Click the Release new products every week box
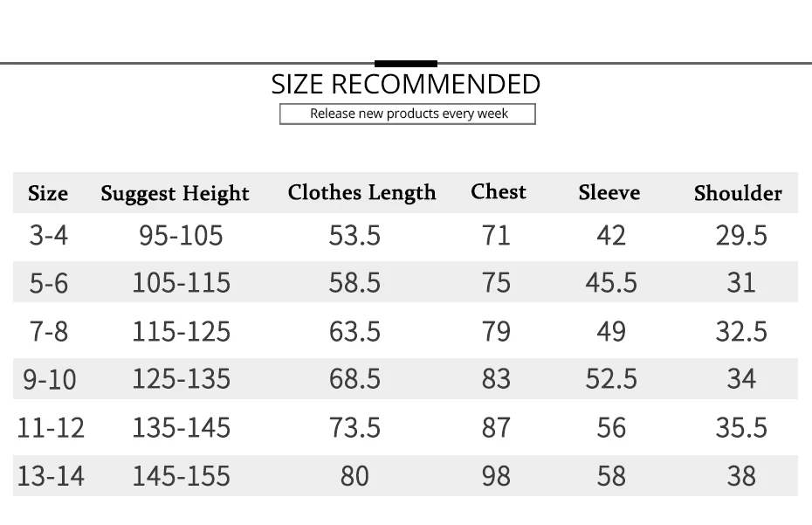Image resolution: width=812 pixels, height=525 pixels. click(408, 114)
